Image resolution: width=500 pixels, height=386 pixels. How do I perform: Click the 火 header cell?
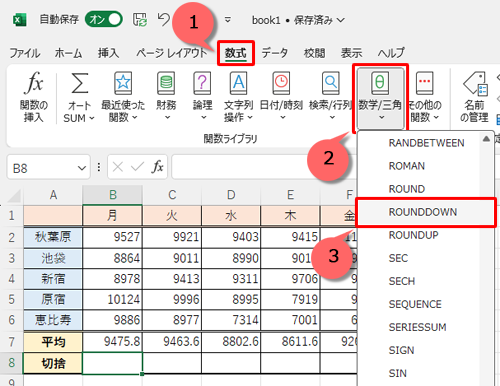click(x=172, y=216)
